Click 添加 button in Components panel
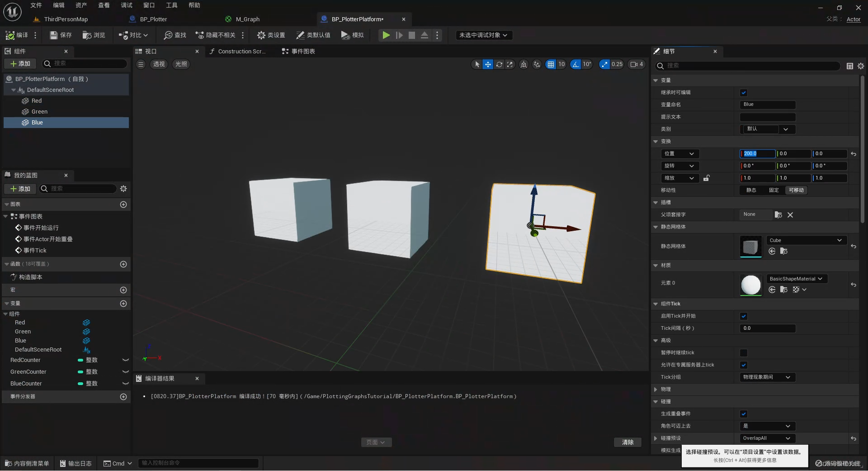 21,64
